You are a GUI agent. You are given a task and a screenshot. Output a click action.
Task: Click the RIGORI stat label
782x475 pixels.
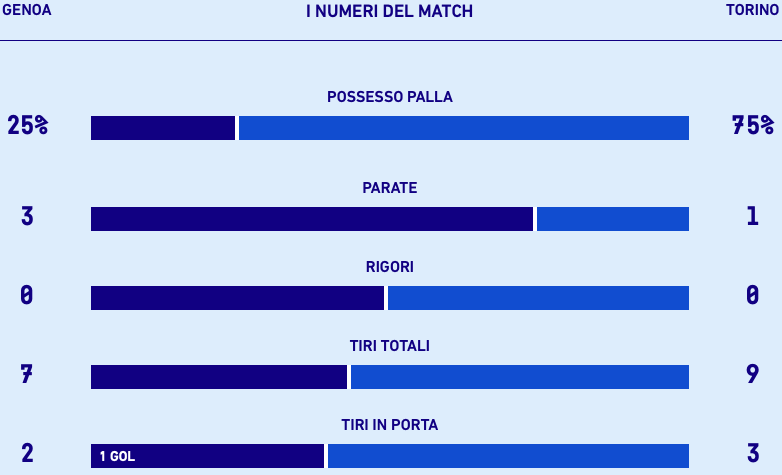click(390, 267)
